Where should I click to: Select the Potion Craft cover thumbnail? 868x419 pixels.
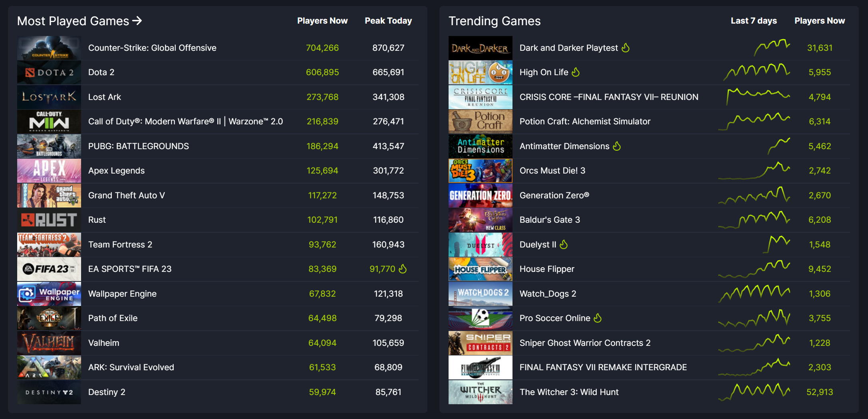pos(481,122)
